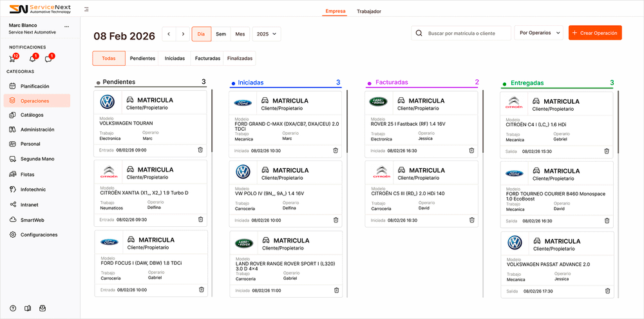Click the bell notifications icon

click(32, 59)
